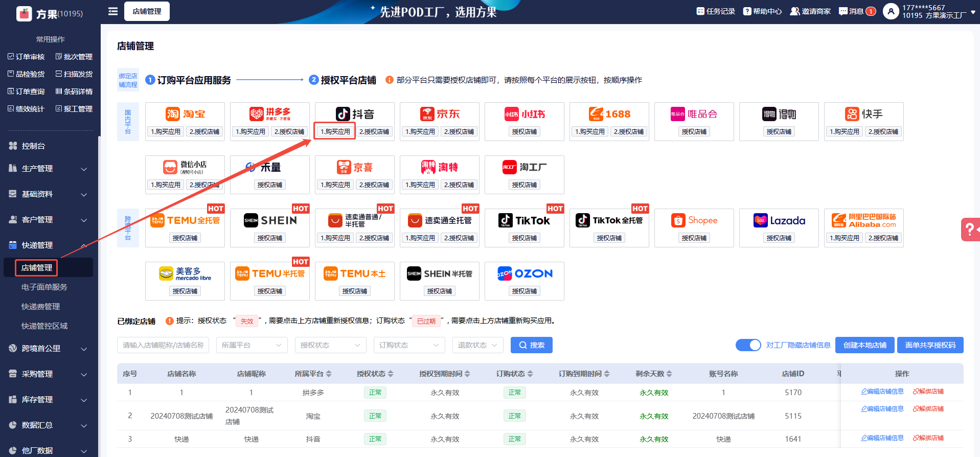This screenshot has width=980, height=457.
Task: Unbind the 20240708测试店铺 store
Action: (x=928, y=409)
